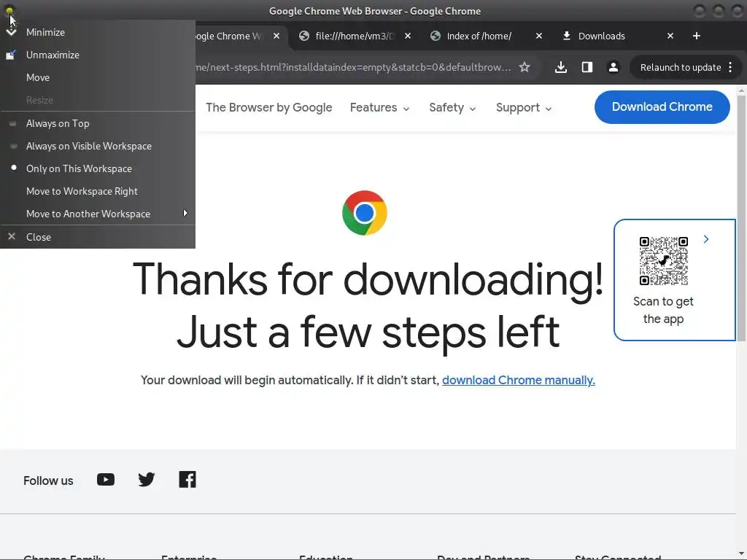Open the downloads toolbar icon
The height and width of the screenshot is (560, 747).
click(561, 68)
